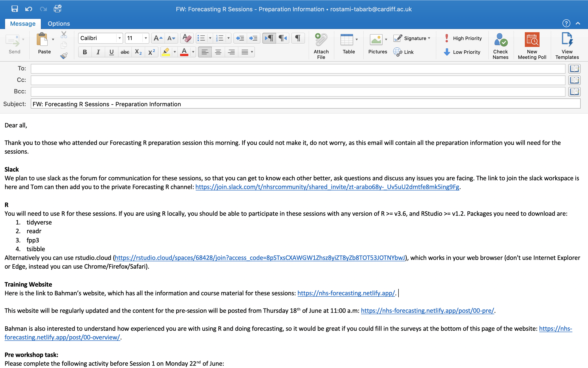Create a New Meeting Poll
Viewport: 588px width, 368px height.
(x=532, y=46)
